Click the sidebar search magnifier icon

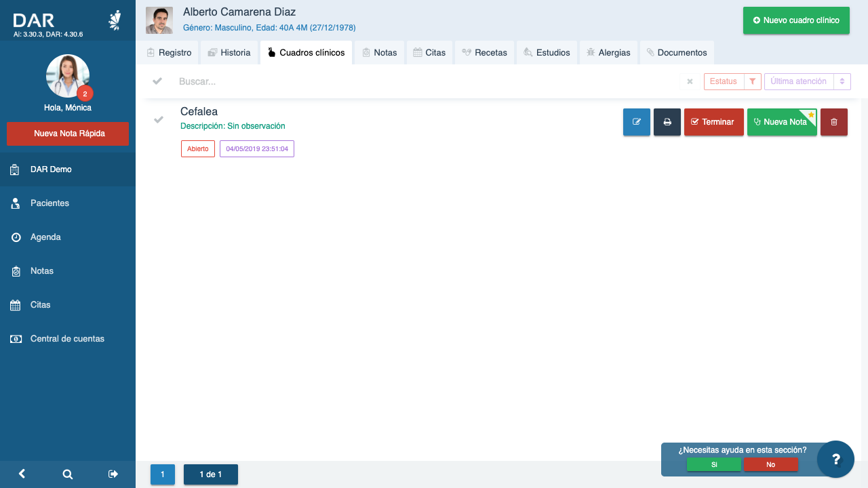point(68,474)
